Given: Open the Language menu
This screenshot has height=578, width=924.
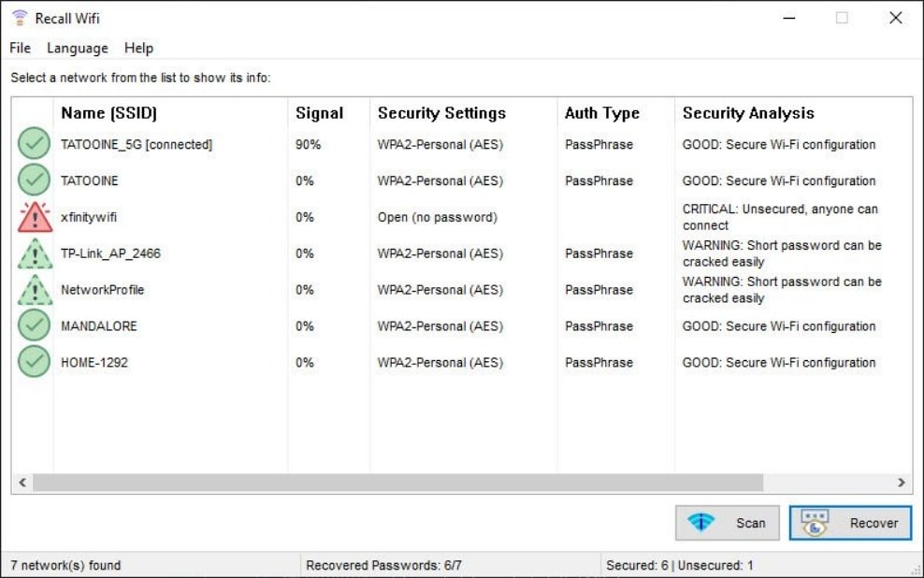Looking at the screenshot, I should 78,48.
